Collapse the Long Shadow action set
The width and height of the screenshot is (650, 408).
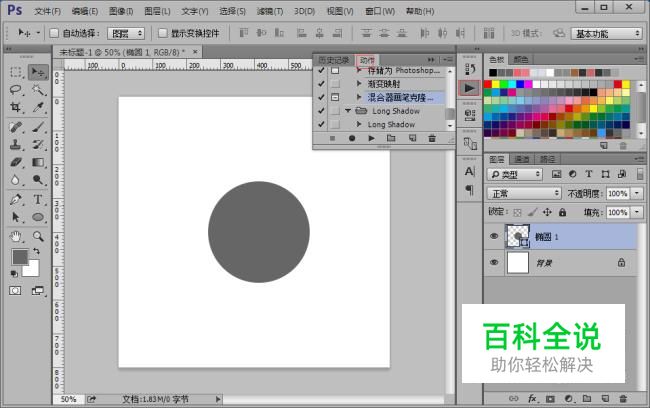tap(349, 111)
